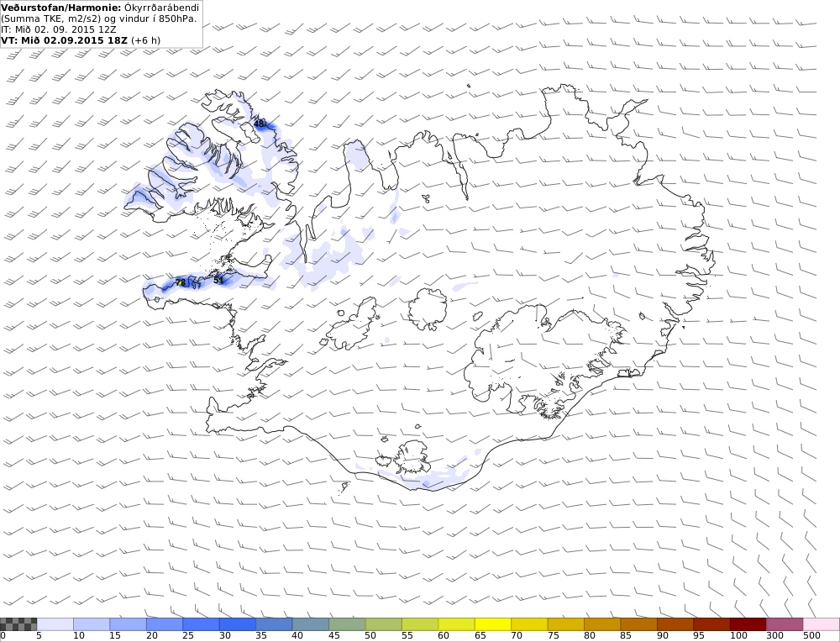Click the '75' legend tick label

point(554,635)
